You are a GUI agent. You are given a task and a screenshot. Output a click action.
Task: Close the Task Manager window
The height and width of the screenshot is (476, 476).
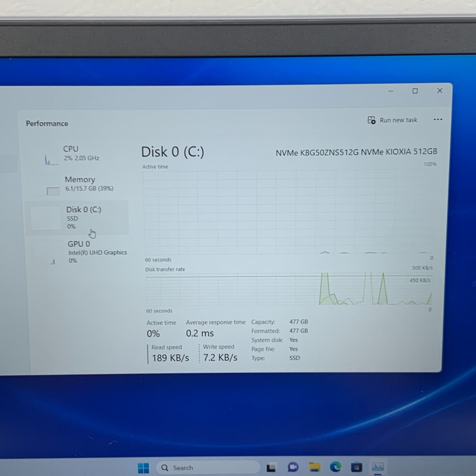pos(440,91)
